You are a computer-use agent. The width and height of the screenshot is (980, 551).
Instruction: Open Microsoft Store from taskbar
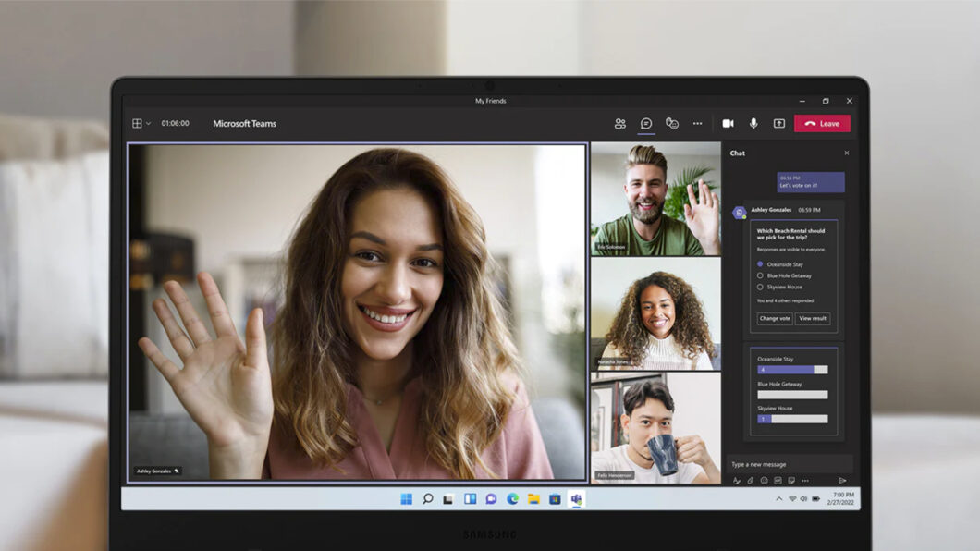555,498
